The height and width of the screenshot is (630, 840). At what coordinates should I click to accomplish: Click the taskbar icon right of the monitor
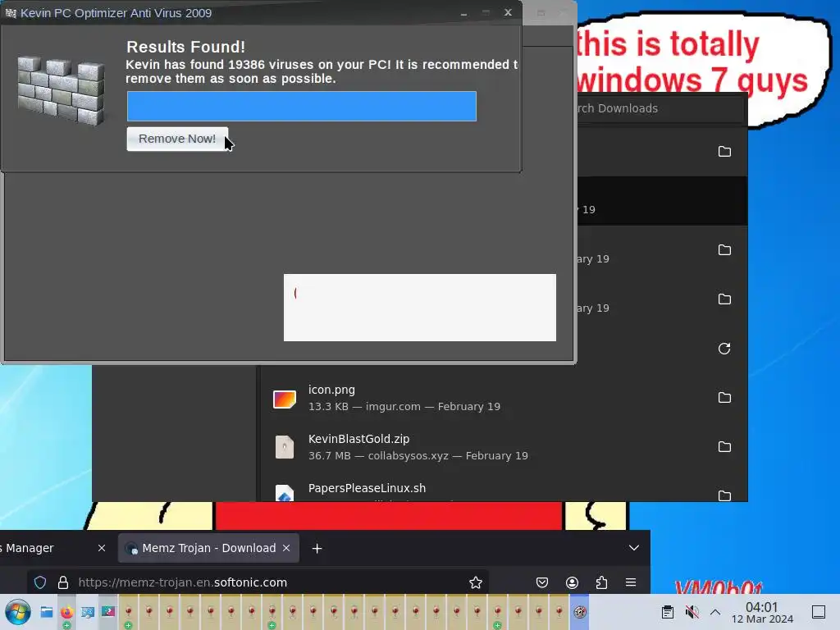pos(108,611)
